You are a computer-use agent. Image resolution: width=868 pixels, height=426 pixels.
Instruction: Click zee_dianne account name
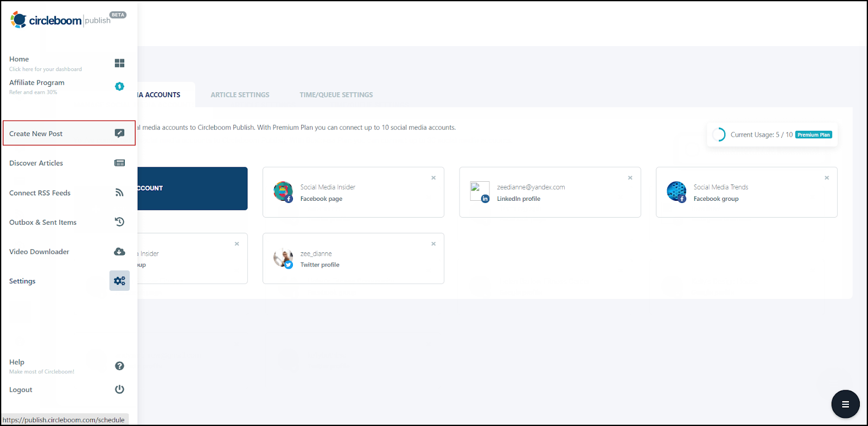316,253
